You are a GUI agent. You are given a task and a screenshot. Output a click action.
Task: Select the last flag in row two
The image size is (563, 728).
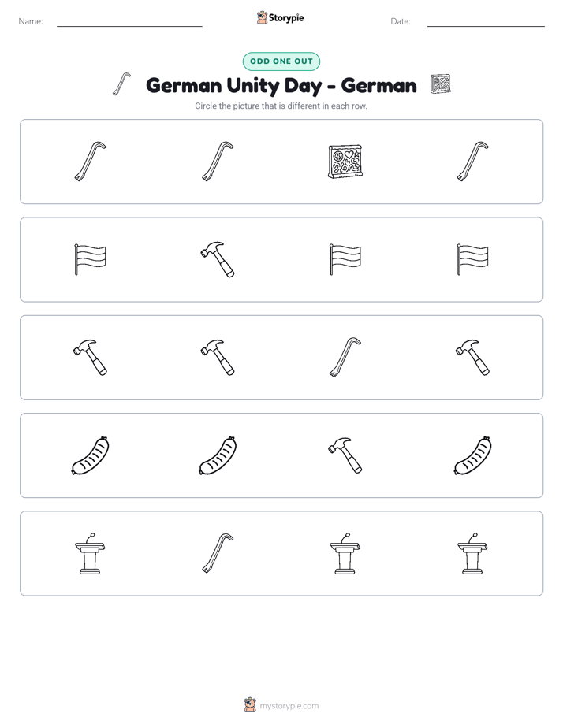(x=472, y=259)
